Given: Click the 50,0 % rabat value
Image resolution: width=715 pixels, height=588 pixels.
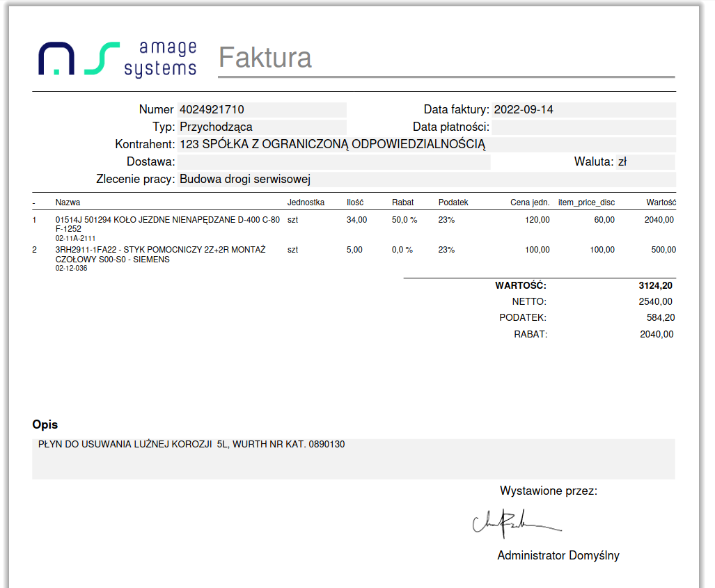Looking at the screenshot, I should (x=404, y=220).
